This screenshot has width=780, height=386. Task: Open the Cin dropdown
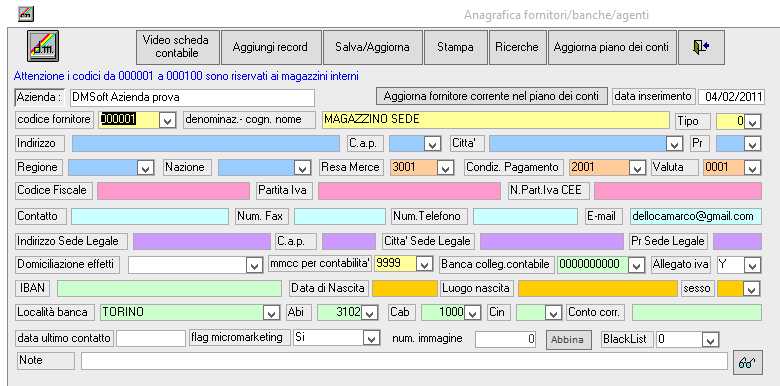[553, 312]
